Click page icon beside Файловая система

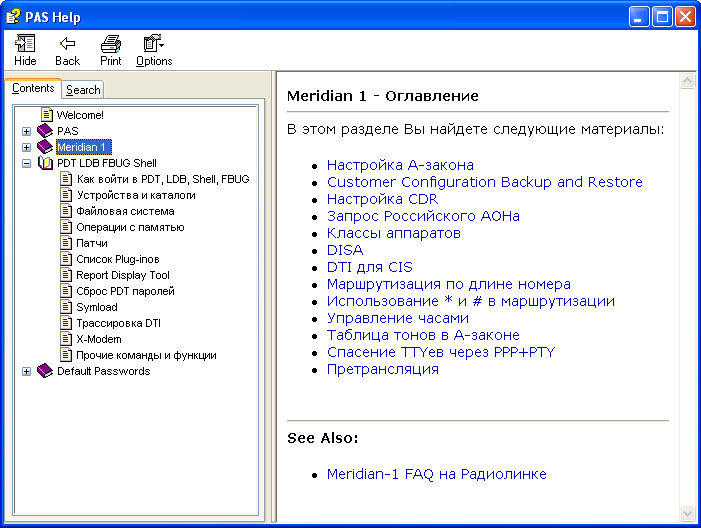click(x=66, y=211)
